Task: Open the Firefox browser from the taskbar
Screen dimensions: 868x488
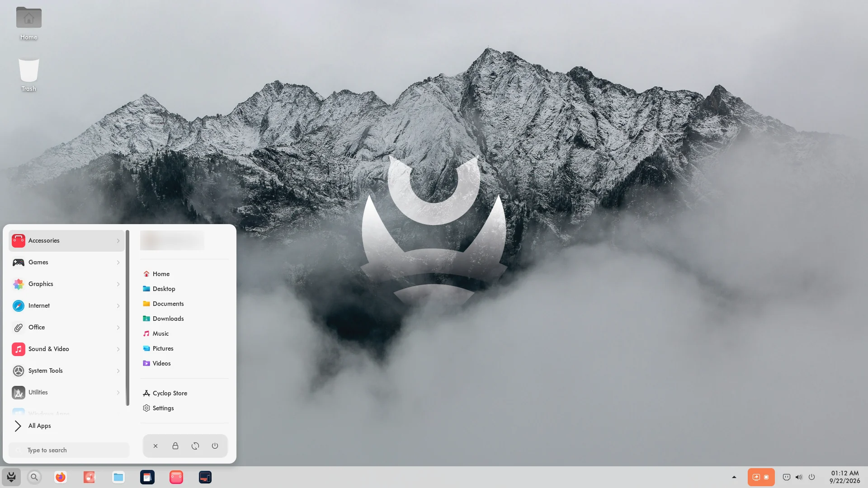Action: pos(60,477)
